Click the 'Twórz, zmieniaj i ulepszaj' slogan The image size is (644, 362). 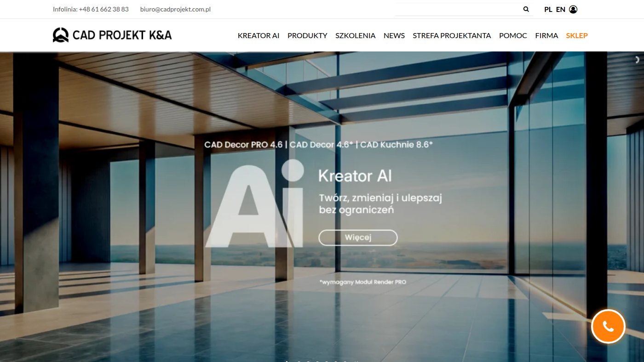coord(380,198)
